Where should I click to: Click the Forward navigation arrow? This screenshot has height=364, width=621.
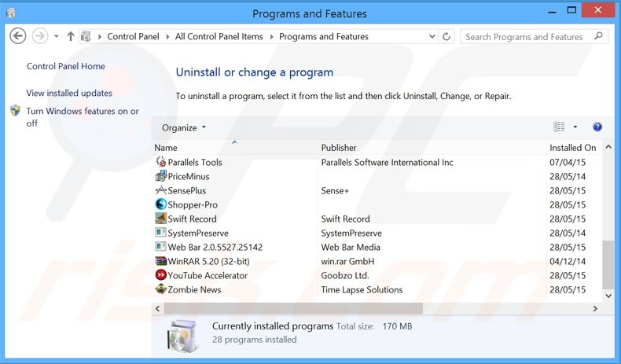pos(40,36)
